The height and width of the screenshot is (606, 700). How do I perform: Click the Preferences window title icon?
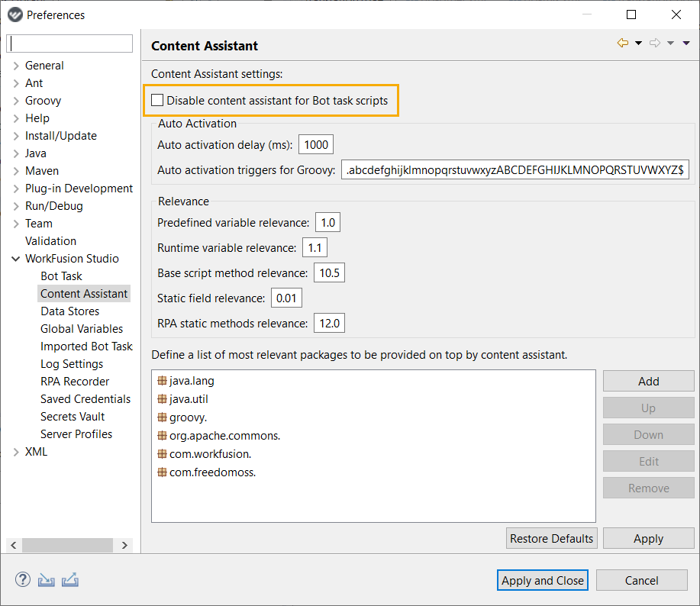(15, 15)
